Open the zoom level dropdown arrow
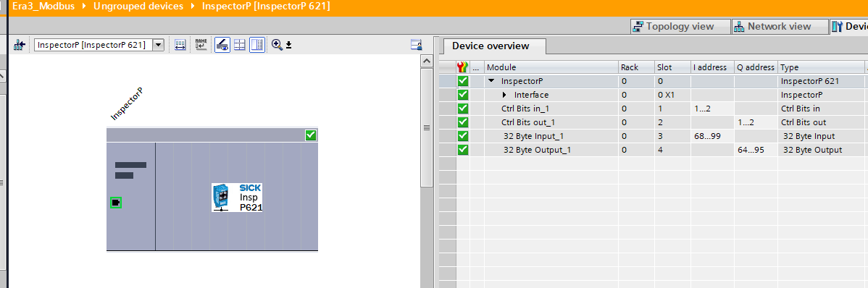Screen dimensions: 868x288 pos(288,46)
